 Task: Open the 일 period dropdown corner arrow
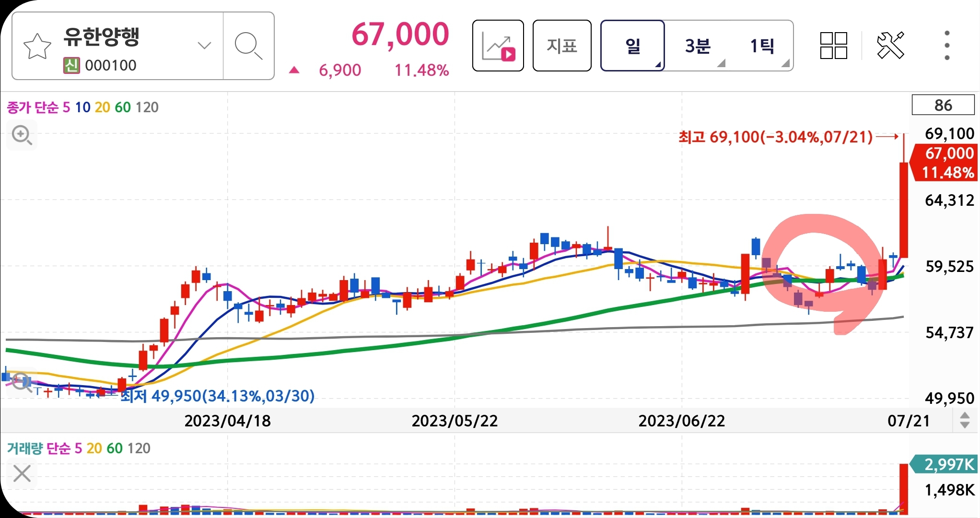click(658, 65)
